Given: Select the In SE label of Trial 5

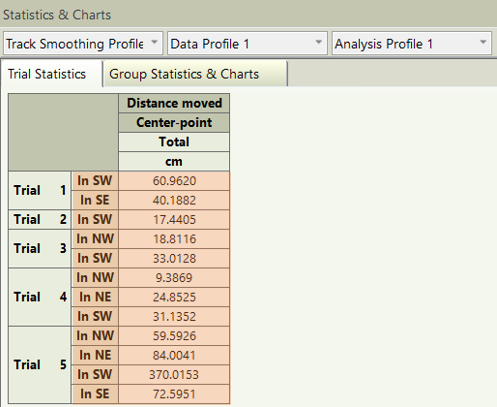Looking at the screenshot, I should [95, 394].
